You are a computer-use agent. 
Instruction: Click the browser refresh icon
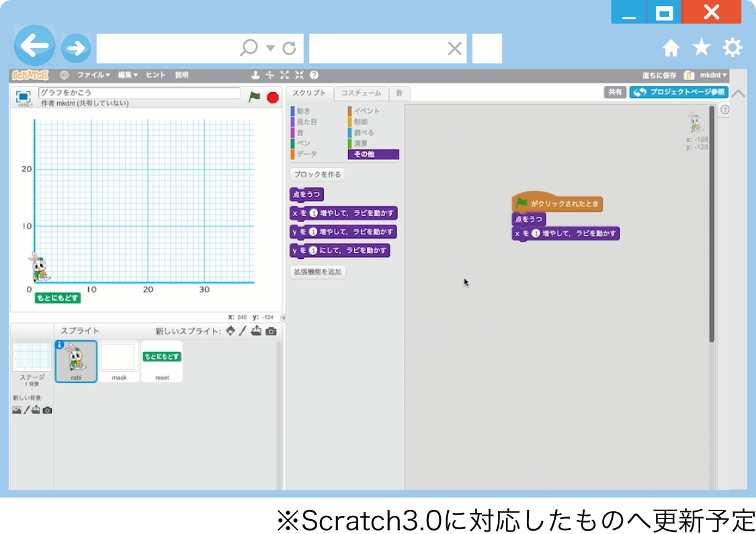(289, 48)
